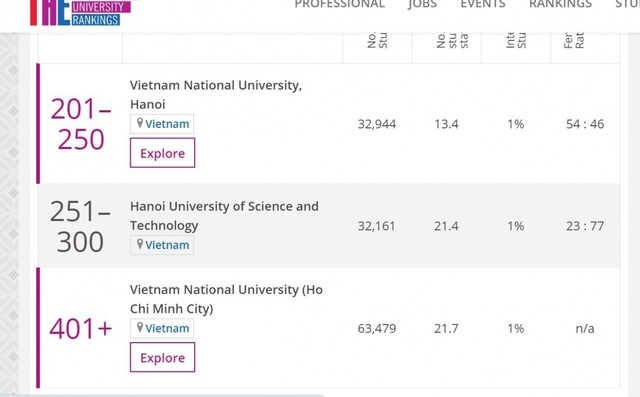Click the THE University Rankings logo
The image size is (640, 397).
(80, 13)
